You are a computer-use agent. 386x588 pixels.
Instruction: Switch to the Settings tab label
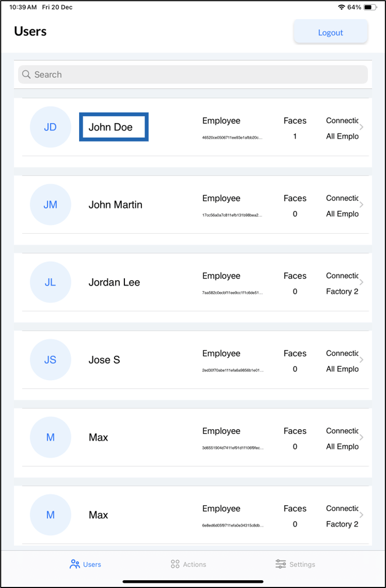pos(302,565)
